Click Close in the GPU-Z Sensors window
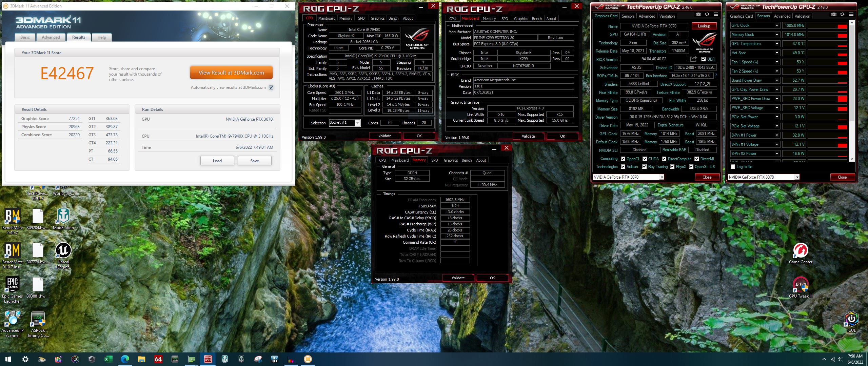This screenshot has height=366, width=868. [842, 177]
